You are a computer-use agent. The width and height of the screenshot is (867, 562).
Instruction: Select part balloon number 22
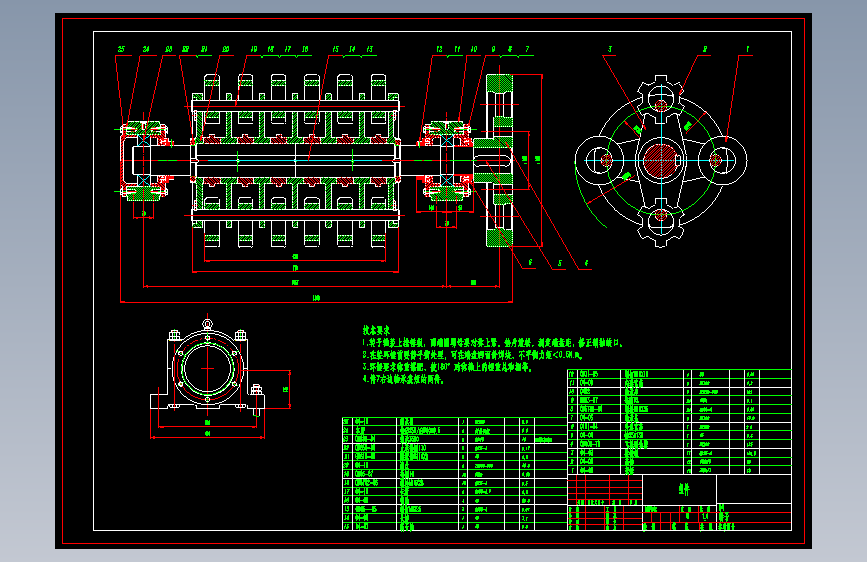pyautogui.click(x=186, y=49)
